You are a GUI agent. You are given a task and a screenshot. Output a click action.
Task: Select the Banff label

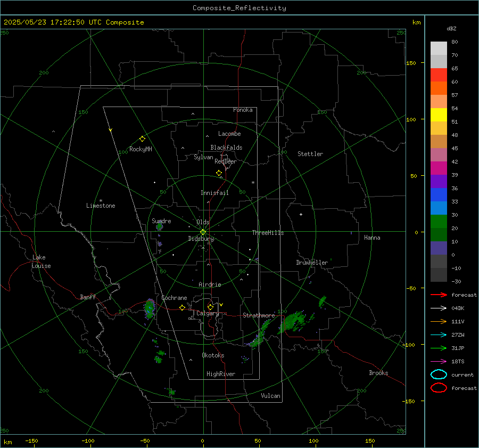88,297
